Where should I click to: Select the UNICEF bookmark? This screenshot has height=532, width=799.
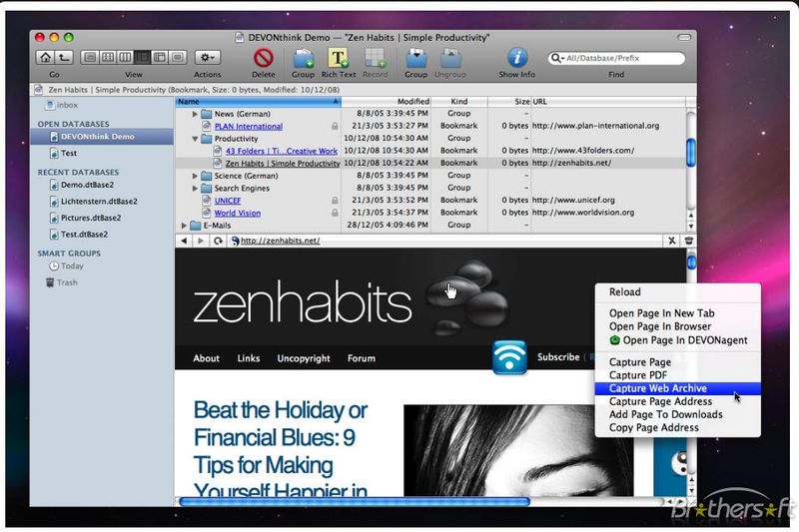tap(228, 201)
